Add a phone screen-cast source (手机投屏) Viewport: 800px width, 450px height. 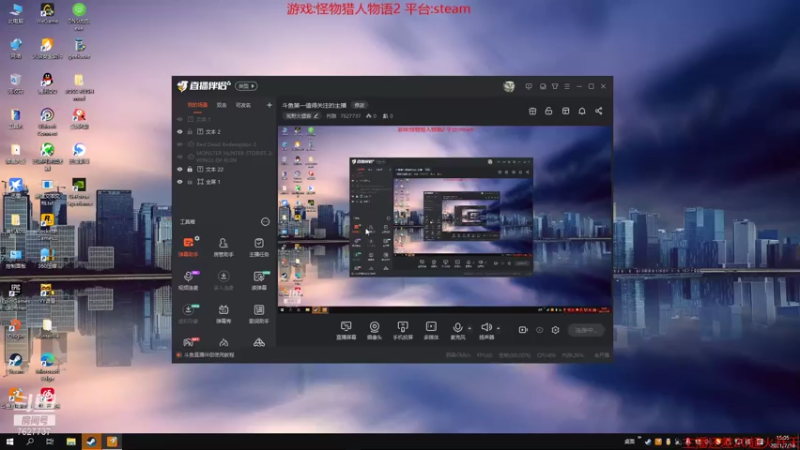pos(403,331)
